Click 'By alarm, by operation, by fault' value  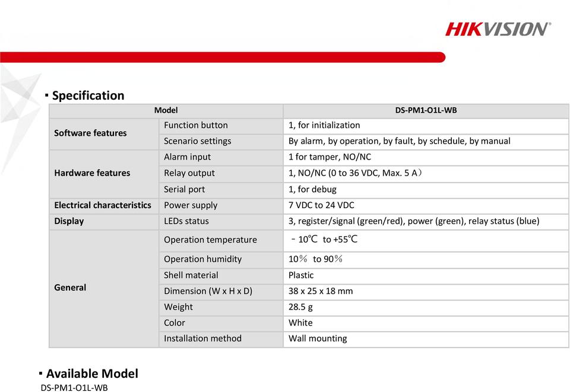click(x=400, y=141)
